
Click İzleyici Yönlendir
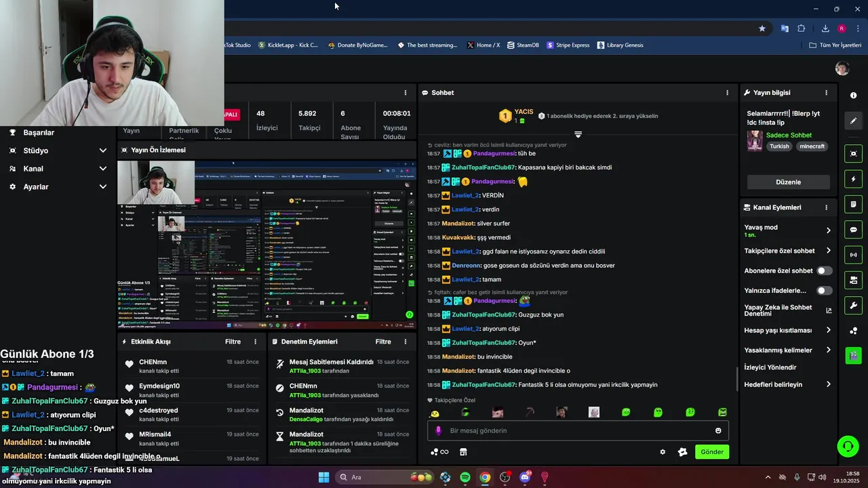(770, 367)
